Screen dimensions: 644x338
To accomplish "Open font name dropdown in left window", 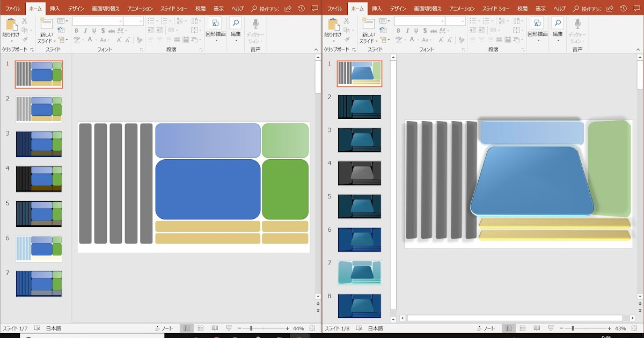I will click(120, 21).
